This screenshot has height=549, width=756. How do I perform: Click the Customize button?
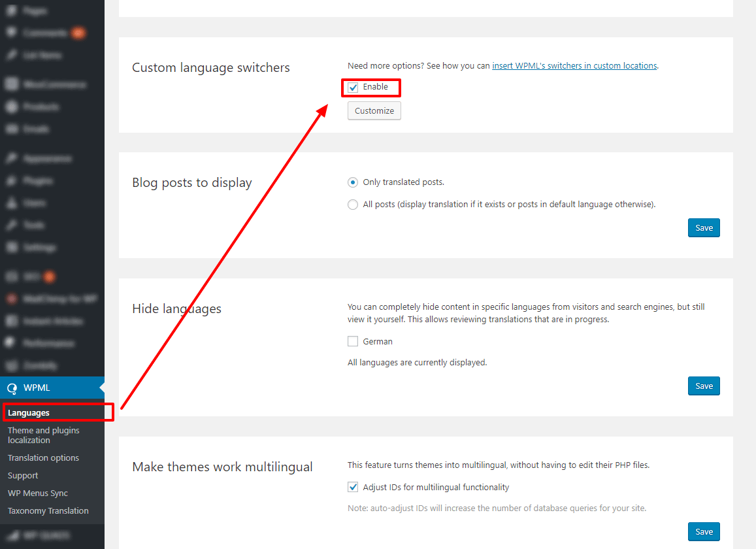click(x=374, y=111)
